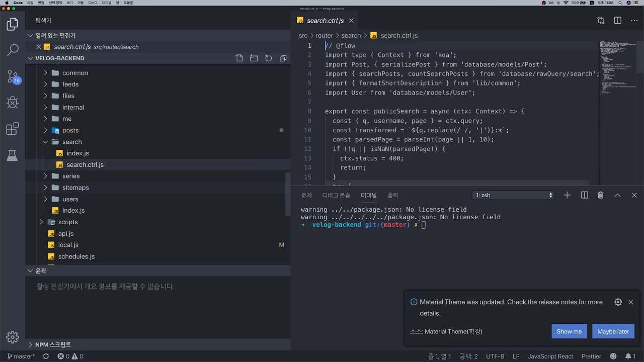
Task: Switch to the 디버그 콘솔 panel tab
Action: pos(336,196)
